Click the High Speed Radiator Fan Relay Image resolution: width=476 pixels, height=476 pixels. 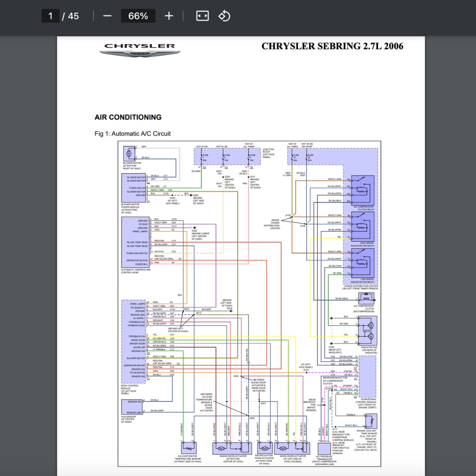pyautogui.click(x=362, y=227)
